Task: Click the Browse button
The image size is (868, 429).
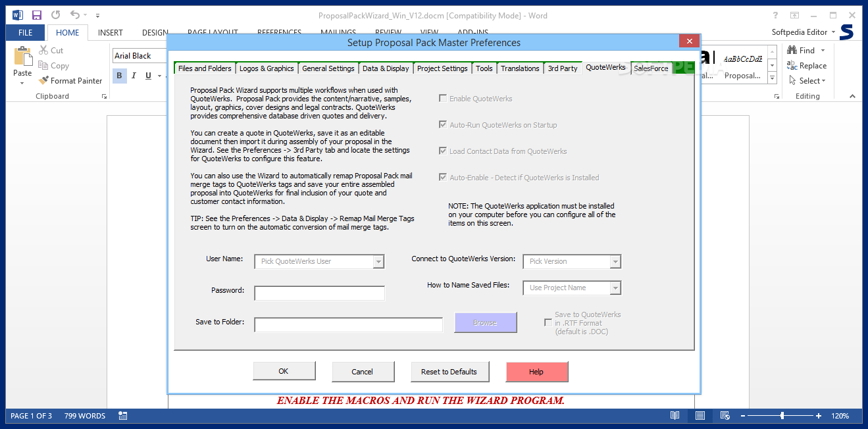Action: (x=486, y=322)
